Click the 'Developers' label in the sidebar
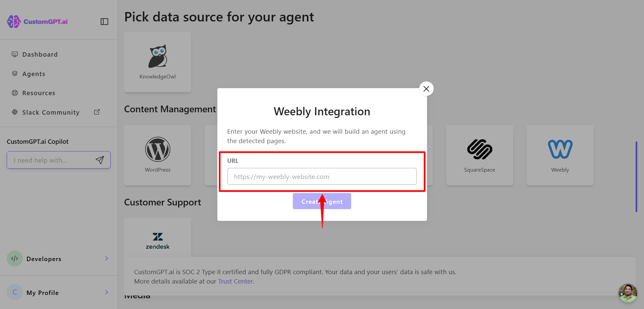644x309 pixels. (44, 259)
